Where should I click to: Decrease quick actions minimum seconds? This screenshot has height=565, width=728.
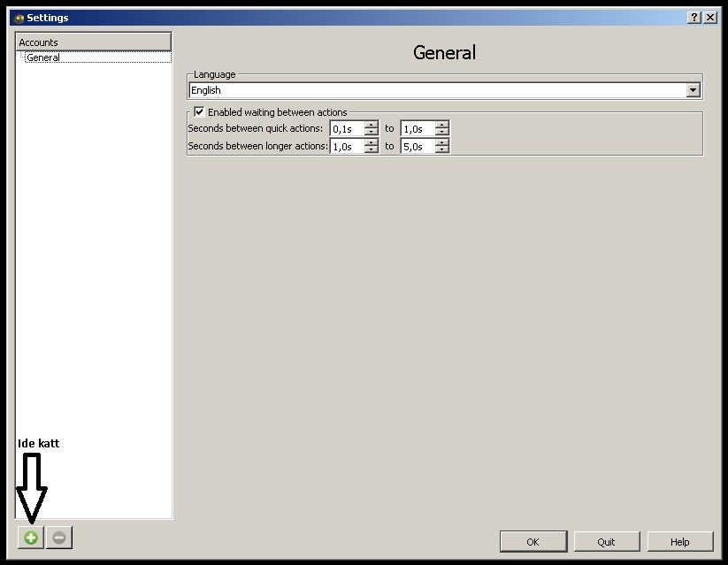(x=371, y=133)
